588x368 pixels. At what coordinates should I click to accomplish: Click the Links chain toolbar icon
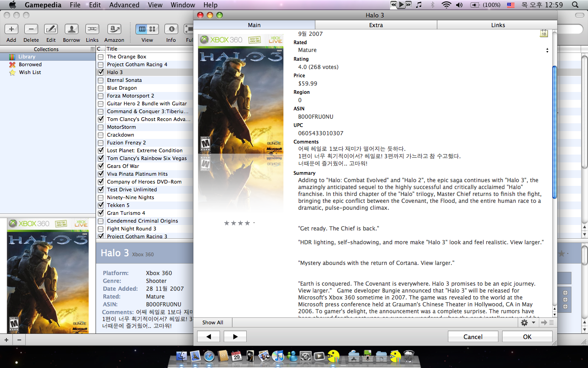tap(92, 29)
